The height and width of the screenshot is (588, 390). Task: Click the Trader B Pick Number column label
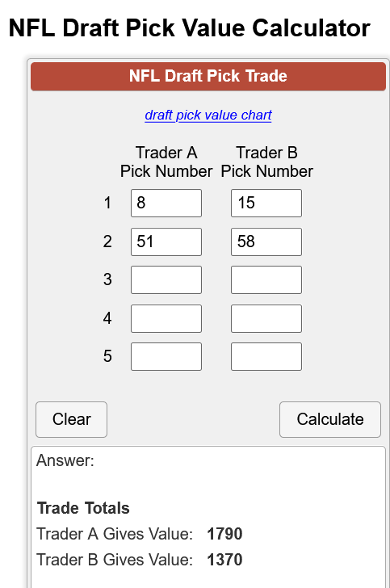(x=266, y=162)
